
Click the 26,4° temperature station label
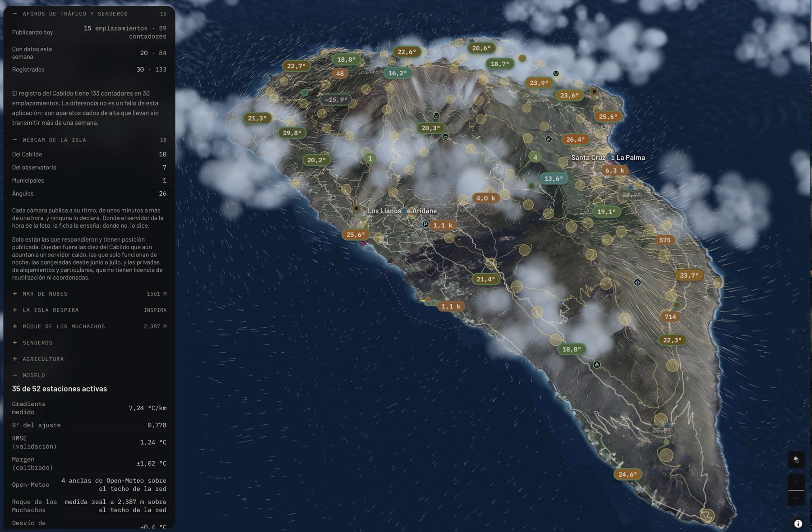pyautogui.click(x=575, y=139)
